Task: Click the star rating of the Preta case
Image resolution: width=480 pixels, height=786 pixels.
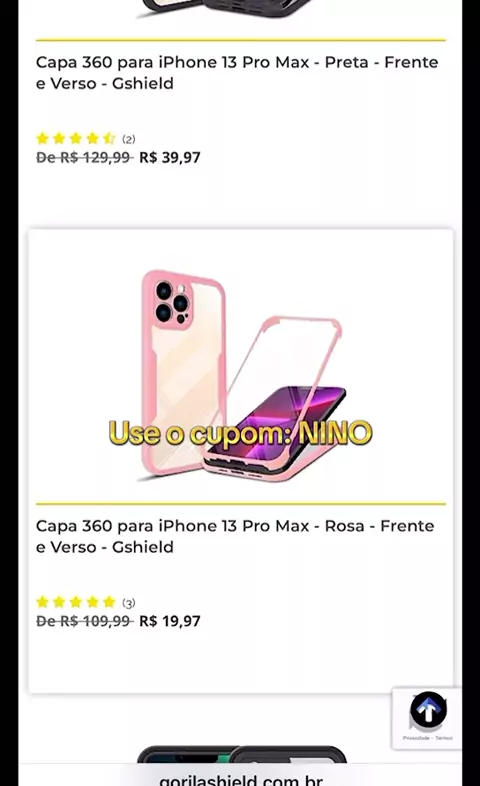Action: tap(76, 138)
